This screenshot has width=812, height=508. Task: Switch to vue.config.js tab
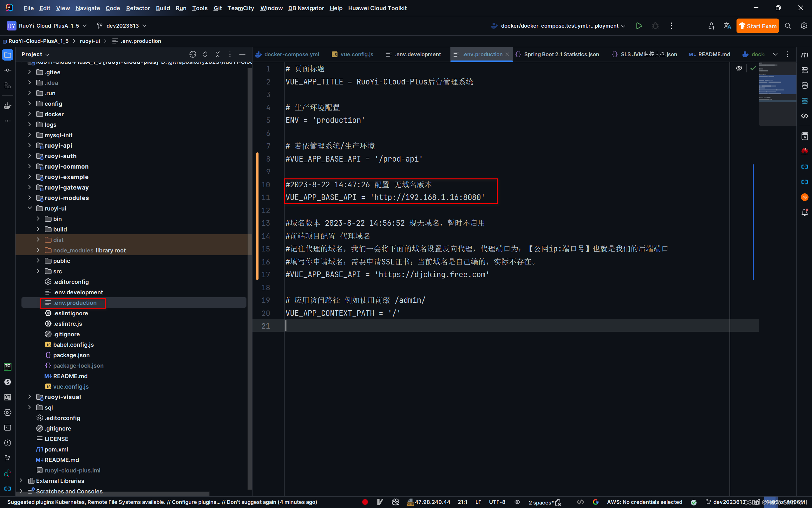pos(353,54)
